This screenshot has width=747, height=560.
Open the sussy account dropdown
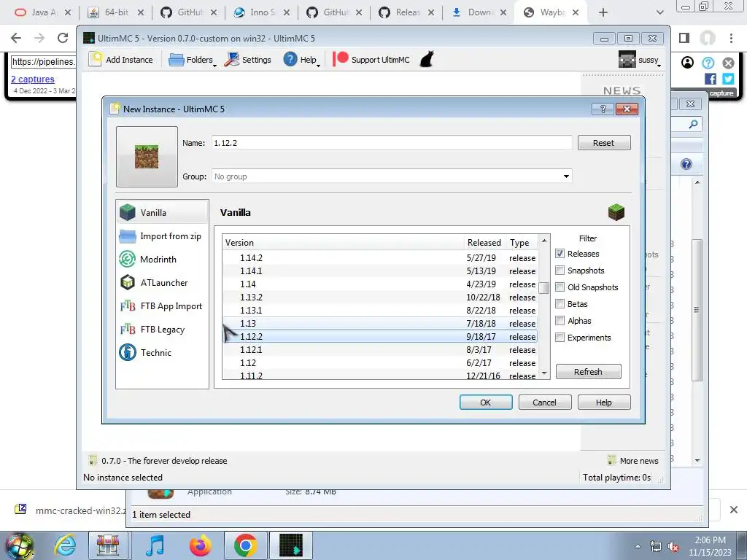point(640,60)
